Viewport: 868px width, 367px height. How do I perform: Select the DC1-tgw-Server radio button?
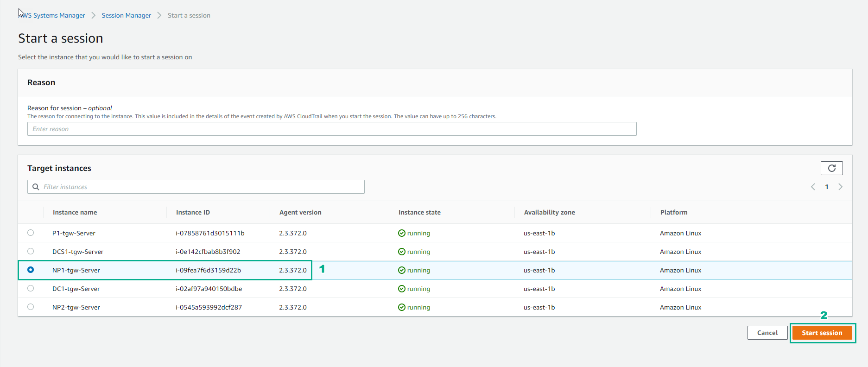pos(31,288)
